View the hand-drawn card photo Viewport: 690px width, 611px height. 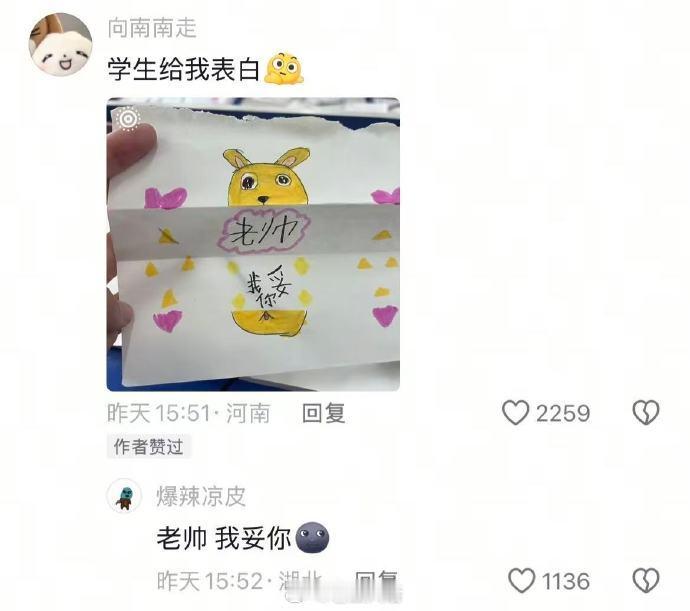pos(253,244)
